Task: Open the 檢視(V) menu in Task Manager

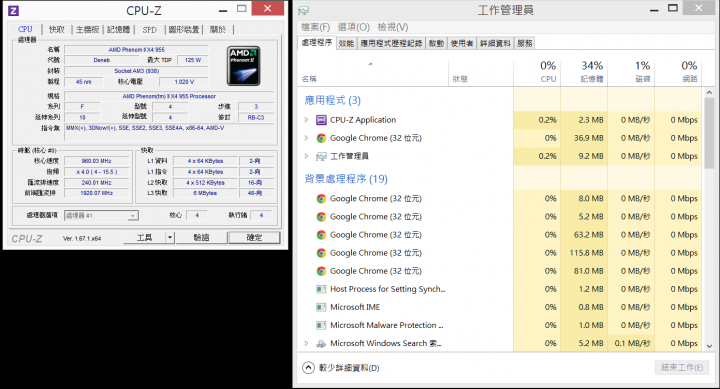Action: (393, 27)
